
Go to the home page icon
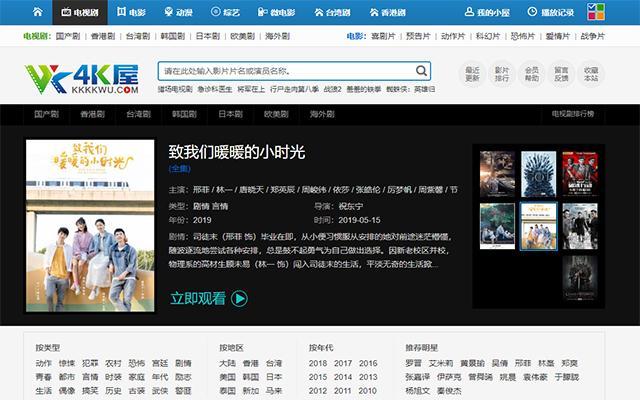[x=38, y=12]
